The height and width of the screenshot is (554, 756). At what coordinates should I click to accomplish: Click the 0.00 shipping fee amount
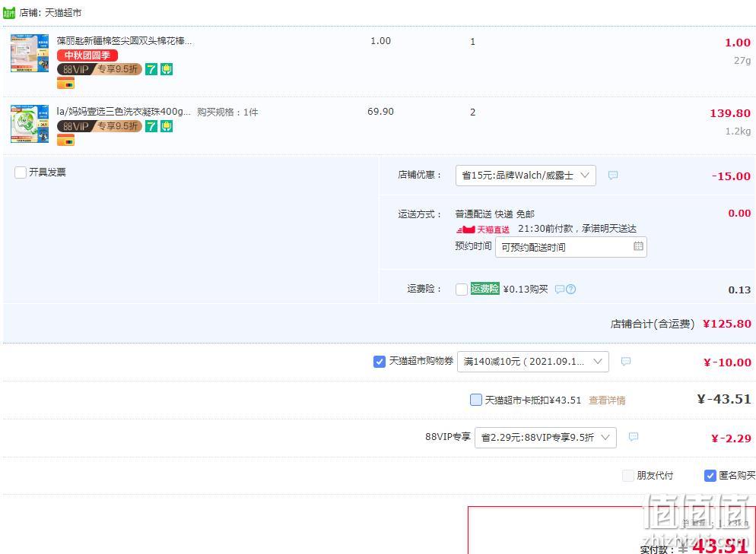point(739,214)
